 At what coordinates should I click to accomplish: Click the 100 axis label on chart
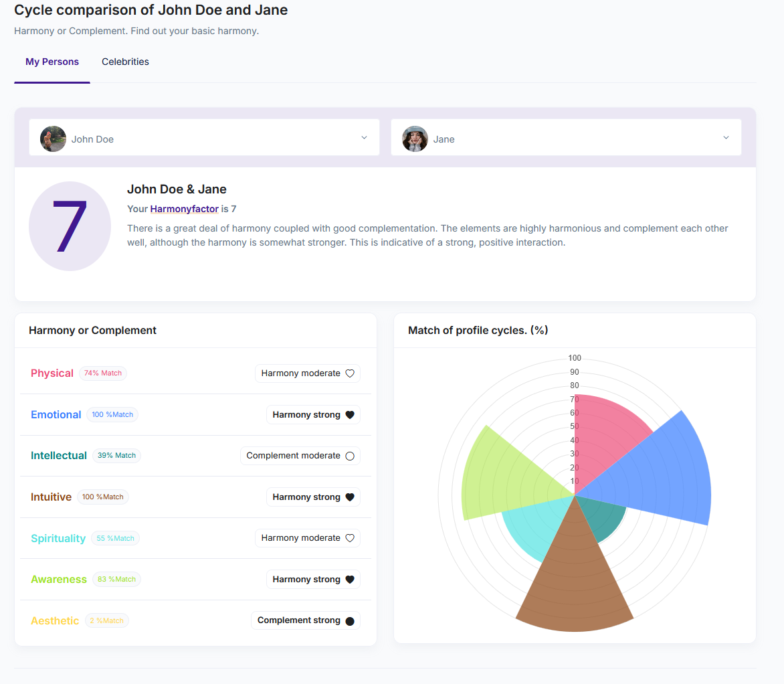tap(575, 358)
